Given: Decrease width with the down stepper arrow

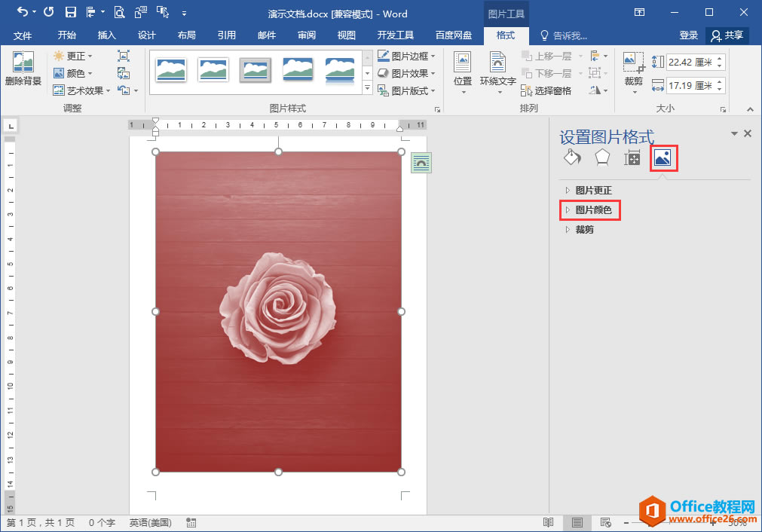Looking at the screenshot, I should pyautogui.click(x=720, y=90).
